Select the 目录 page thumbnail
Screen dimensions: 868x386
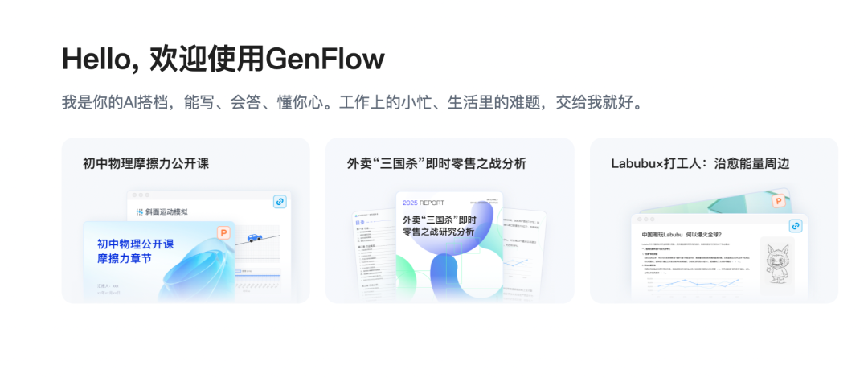(373, 257)
